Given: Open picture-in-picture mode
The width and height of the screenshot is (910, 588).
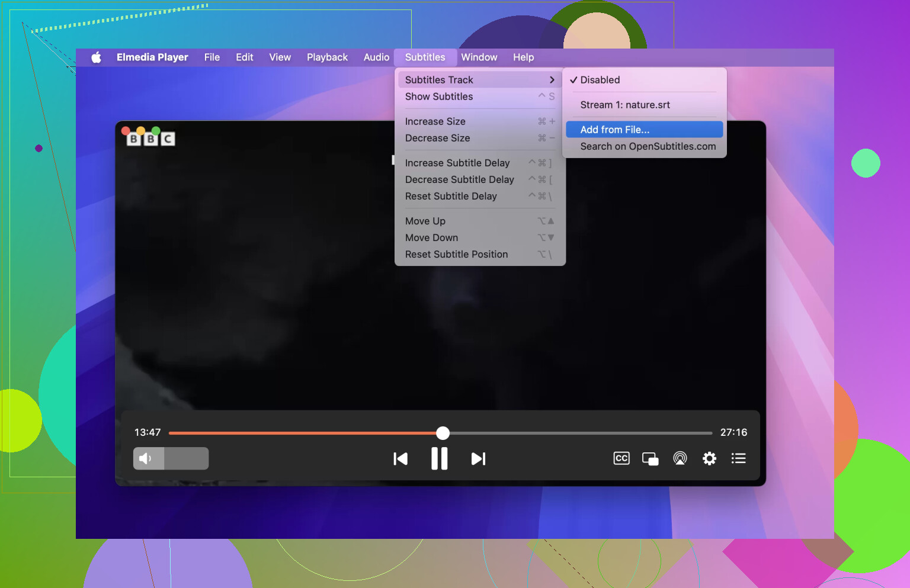Looking at the screenshot, I should point(650,458).
